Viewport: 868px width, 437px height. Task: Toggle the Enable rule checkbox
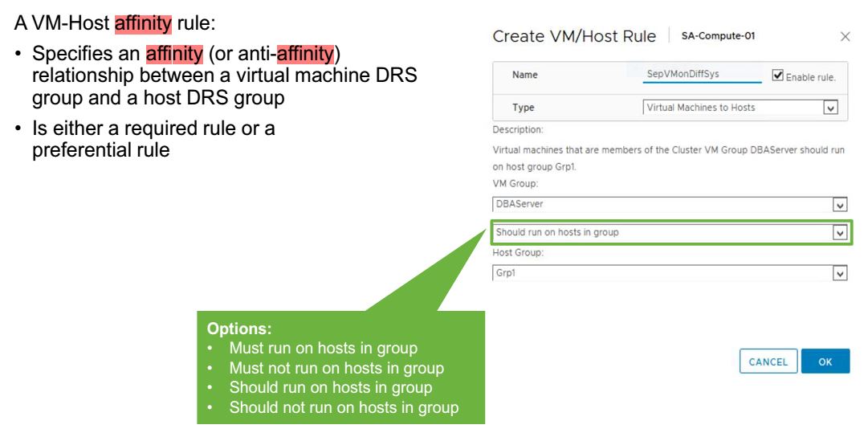tap(778, 76)
